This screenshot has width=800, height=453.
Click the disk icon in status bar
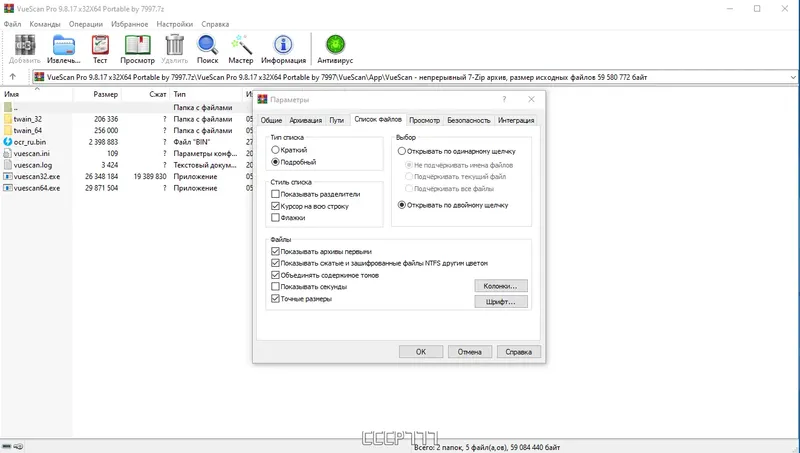[7, 446]
